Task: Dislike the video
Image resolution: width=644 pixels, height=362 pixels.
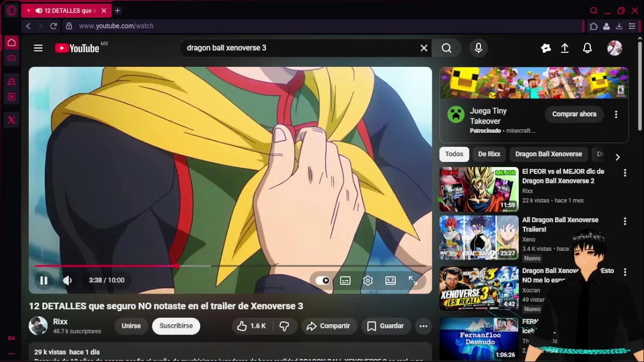Action: (x=284, y=326)
